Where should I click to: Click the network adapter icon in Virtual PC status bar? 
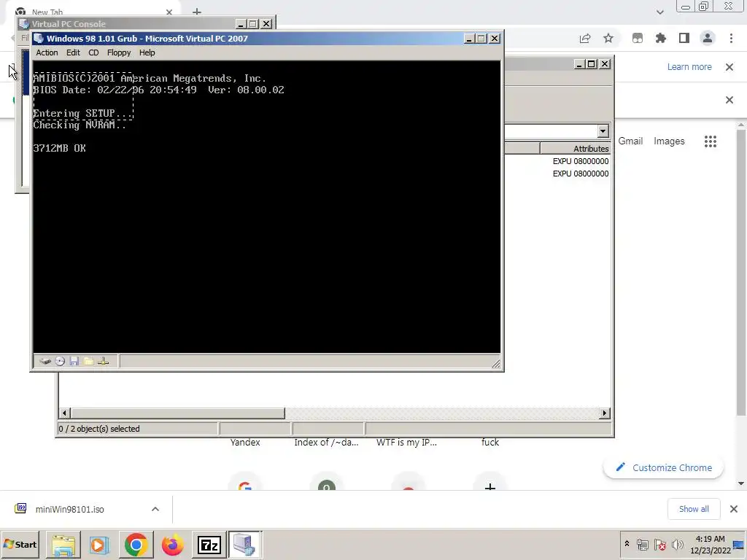pos(104,362)
